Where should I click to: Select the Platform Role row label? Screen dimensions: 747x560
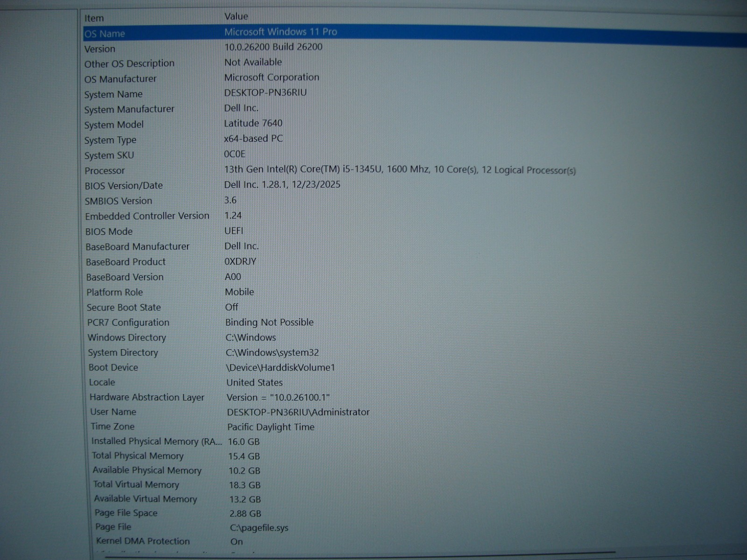pyautogui.click(x=114, y=293)
